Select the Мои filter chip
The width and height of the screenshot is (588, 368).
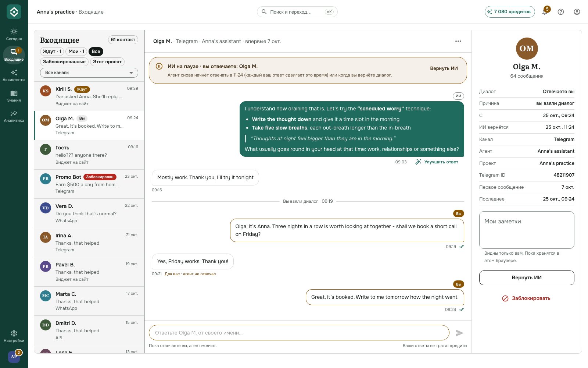click(76, 52)
